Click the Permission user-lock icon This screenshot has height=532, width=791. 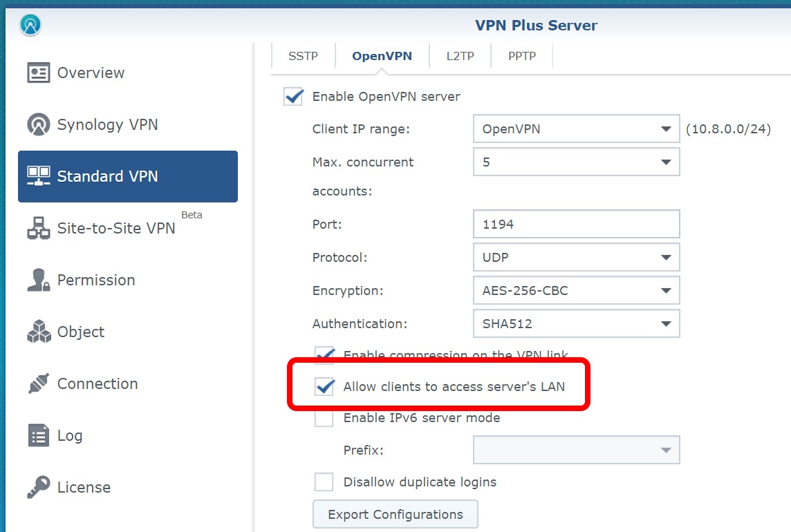[x=38, y=280]
